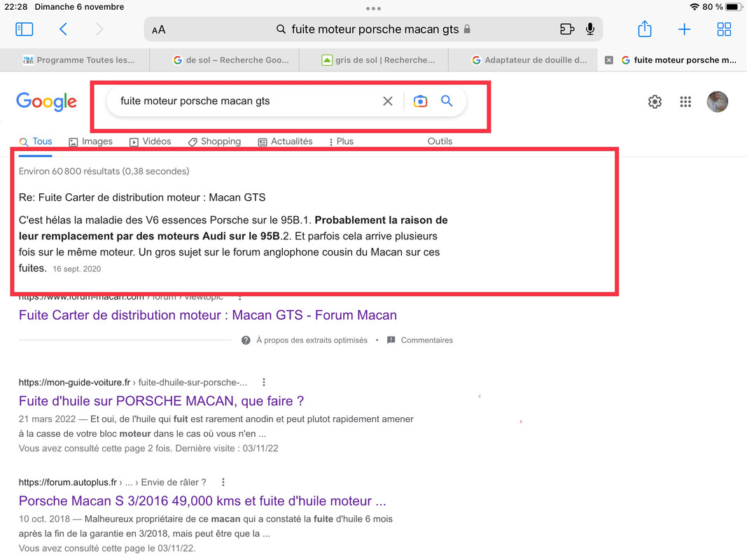
Task: Switch to Shopping results
Action: (x=214, y=141)
